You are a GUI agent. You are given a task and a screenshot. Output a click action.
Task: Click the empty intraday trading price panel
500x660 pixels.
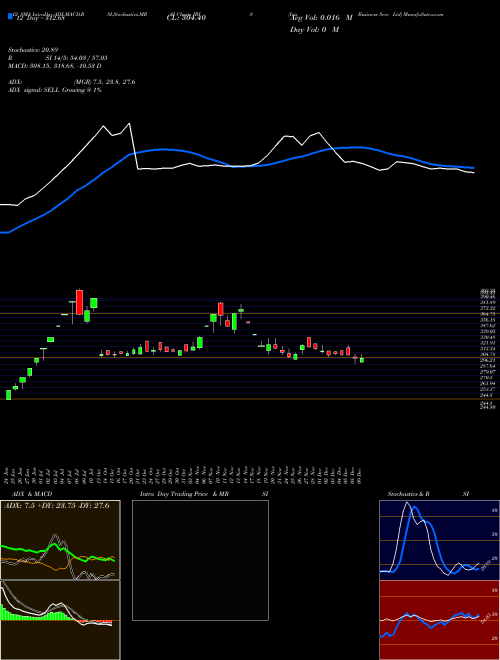pyautogui.click(x=200, y=560)
